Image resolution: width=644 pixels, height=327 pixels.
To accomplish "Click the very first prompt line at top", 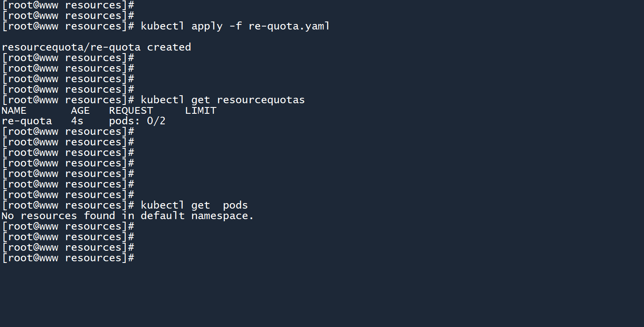I will 68,5.
